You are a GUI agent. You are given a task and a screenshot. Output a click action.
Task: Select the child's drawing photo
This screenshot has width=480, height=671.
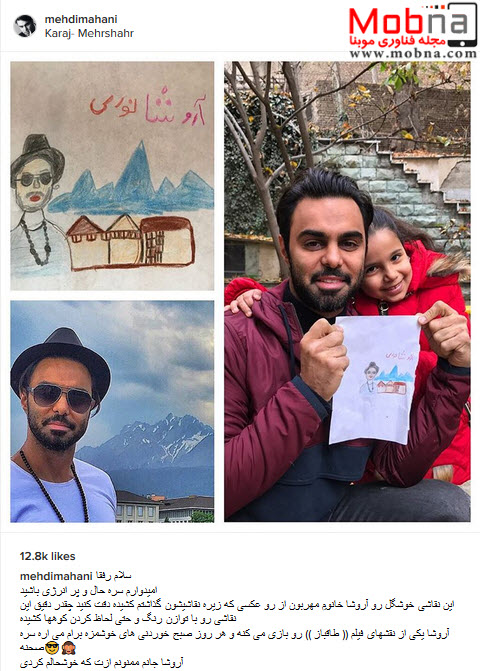(x=112, y=176)
